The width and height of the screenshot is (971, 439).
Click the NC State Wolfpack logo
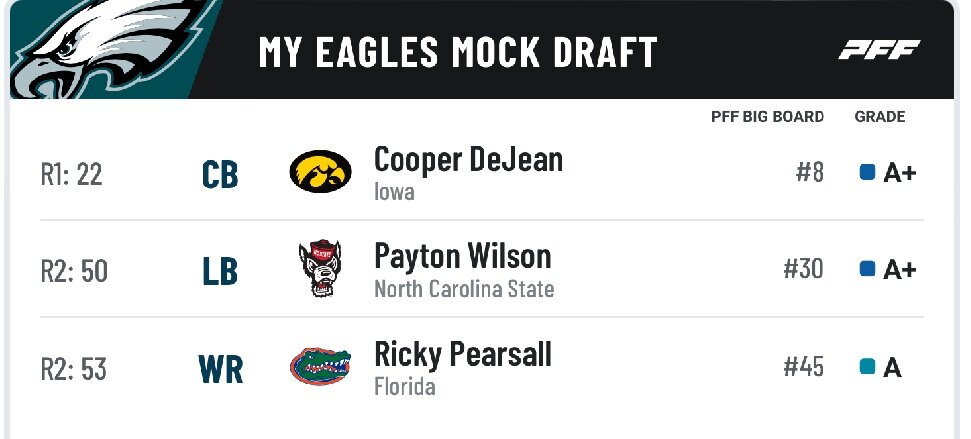coord(320,268)
